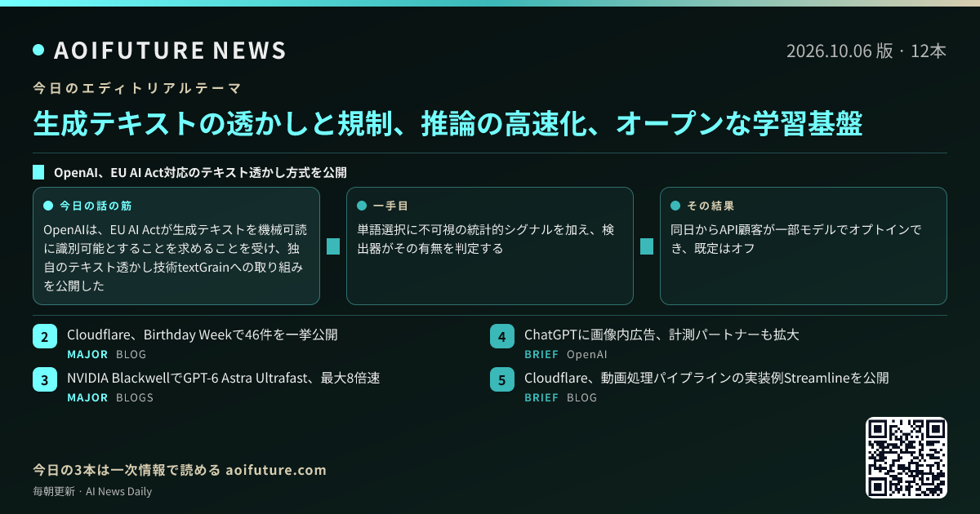Click the dot icon next to 今日の話の筋
The height and width of the screenshot is (514, 980).
(x=48, y=206)
